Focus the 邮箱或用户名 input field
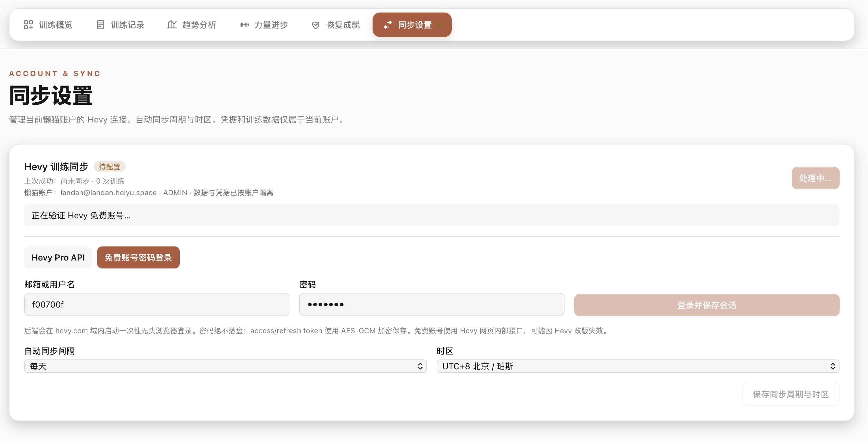Image resolution: width=868 pixels, height=441 pixels. [x=157, y=304]
